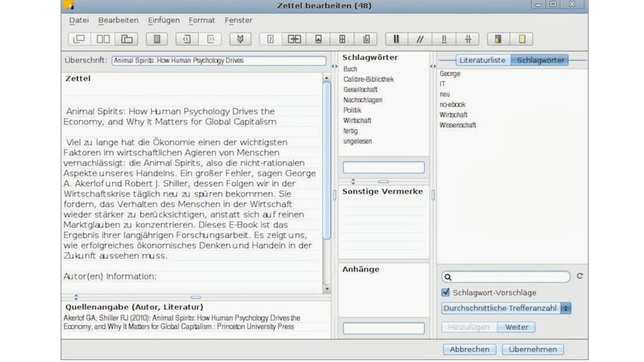This screenshot has height=362, width=644.
Task: Insert a table using the toolbar icon
Action: [343, 39]
